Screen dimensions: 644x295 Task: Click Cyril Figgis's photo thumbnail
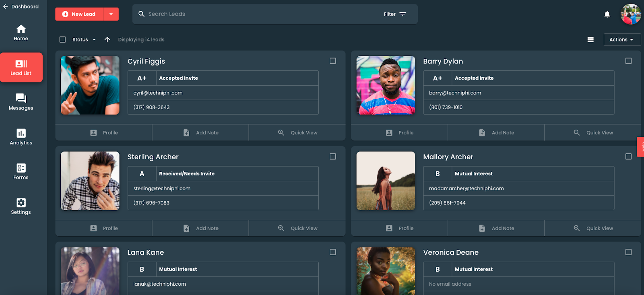[x=90, y=85]
